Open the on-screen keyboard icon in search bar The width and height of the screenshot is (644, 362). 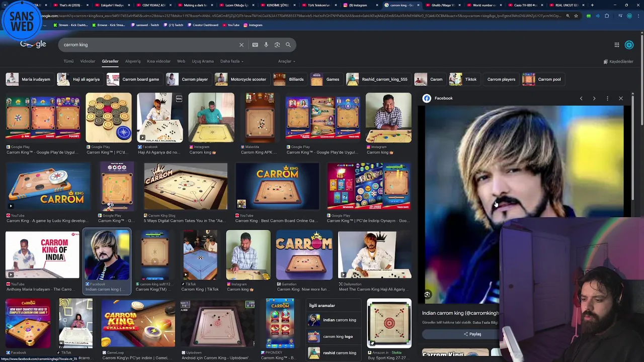[255, 45]
